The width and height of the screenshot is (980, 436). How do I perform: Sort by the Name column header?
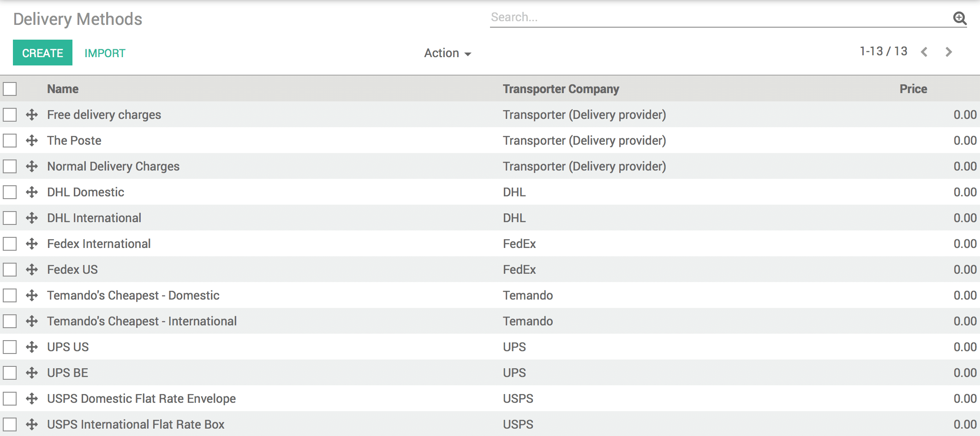(63, 89)
